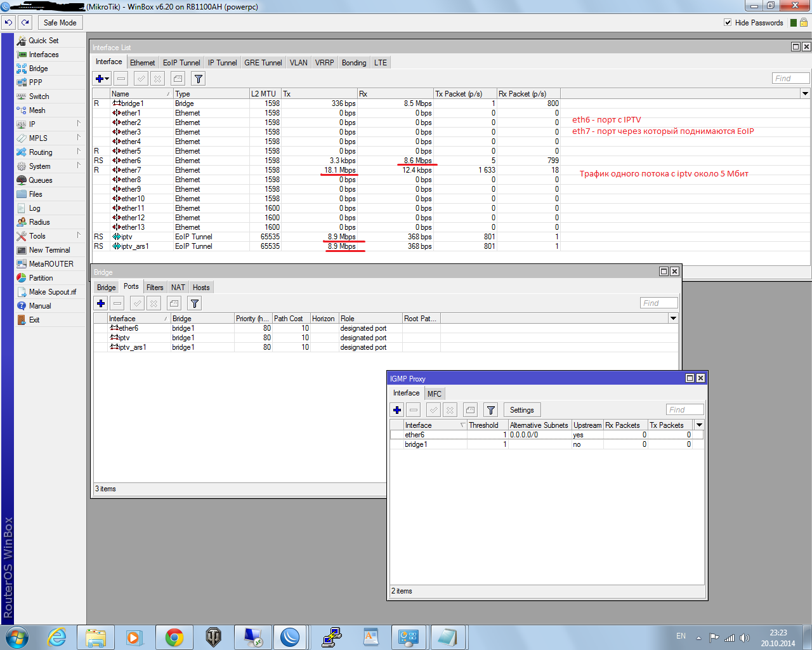This screenshot has width=812, height=650.
Task: Click the Undo arrow in top toolbar
Action: pyautogui.click(x=8, y=22)
